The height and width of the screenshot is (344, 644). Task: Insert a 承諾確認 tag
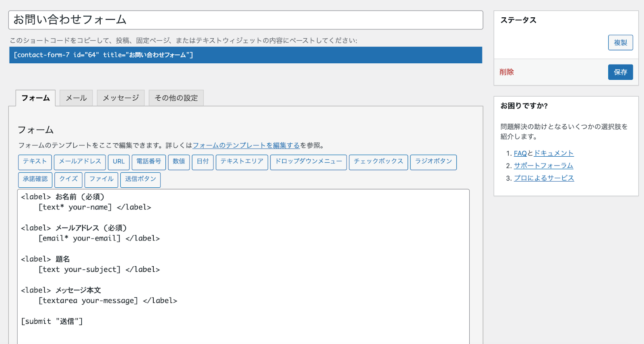35,180
